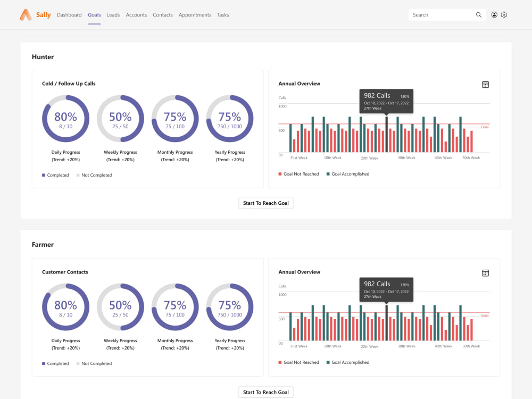Click the teal Goal Accomplished legend marker
Screen dimensions: 532x399
328,173
